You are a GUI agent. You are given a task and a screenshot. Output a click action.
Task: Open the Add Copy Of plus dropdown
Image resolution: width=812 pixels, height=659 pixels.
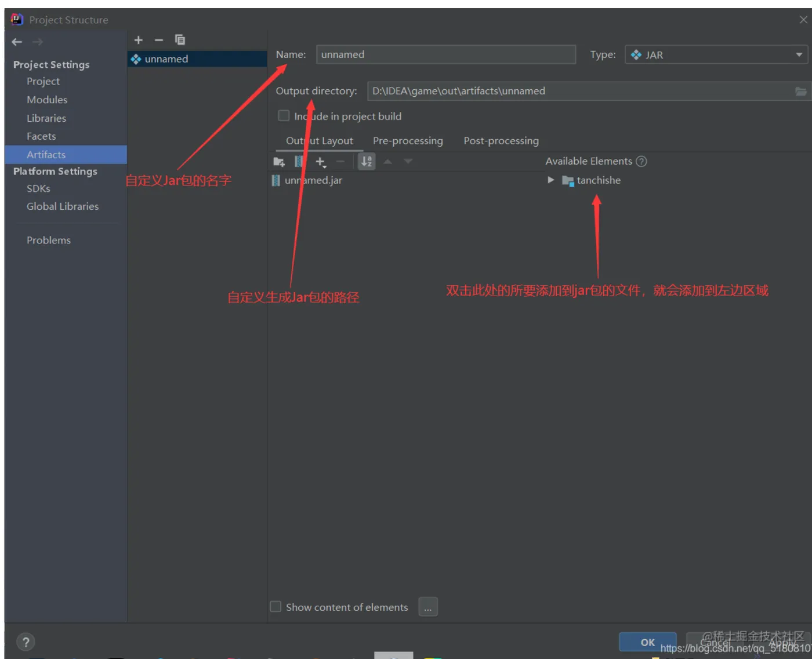coord(320,162)
